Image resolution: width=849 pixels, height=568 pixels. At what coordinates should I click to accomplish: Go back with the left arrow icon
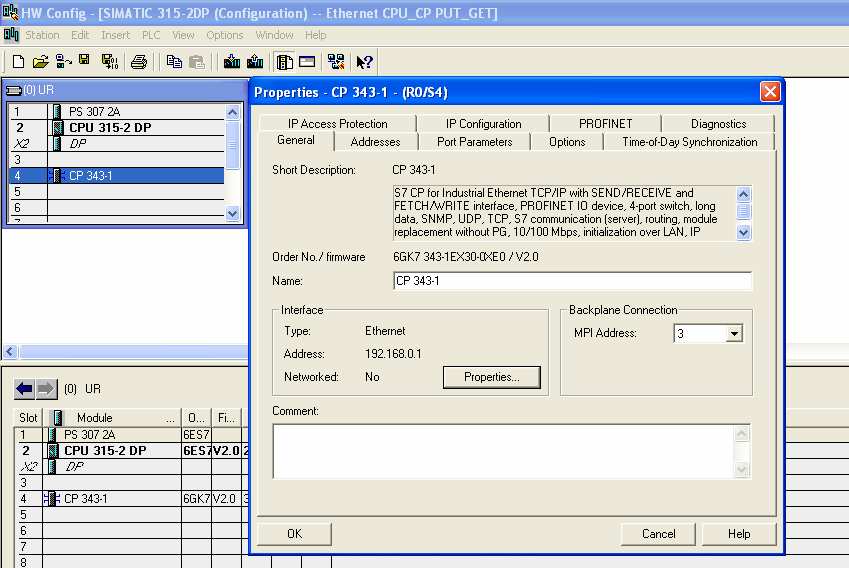click(x=24, y=389)
